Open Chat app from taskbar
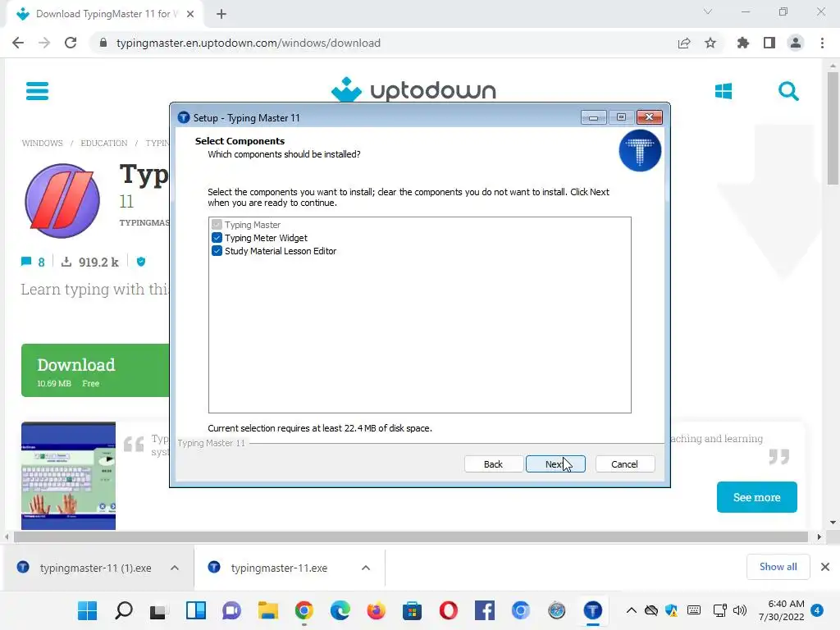The width and height of the screenshot is (840, 630). point(231,610)
